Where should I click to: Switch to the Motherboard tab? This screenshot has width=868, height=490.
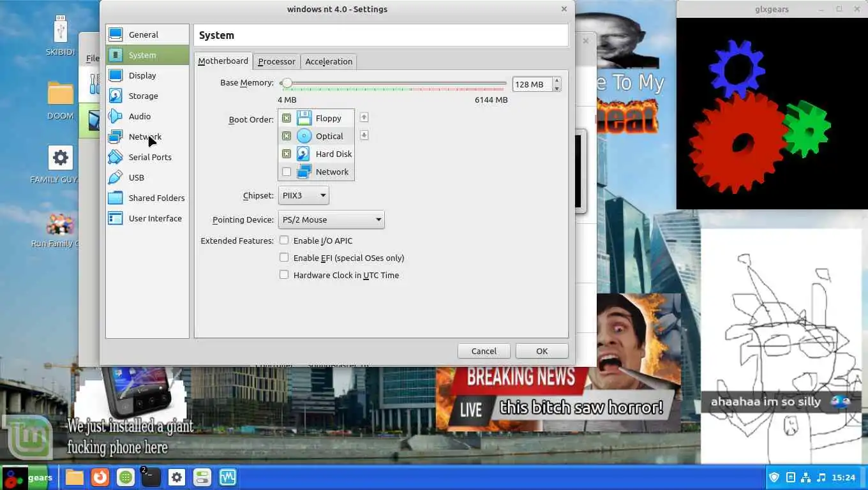[x=223, y=61]
